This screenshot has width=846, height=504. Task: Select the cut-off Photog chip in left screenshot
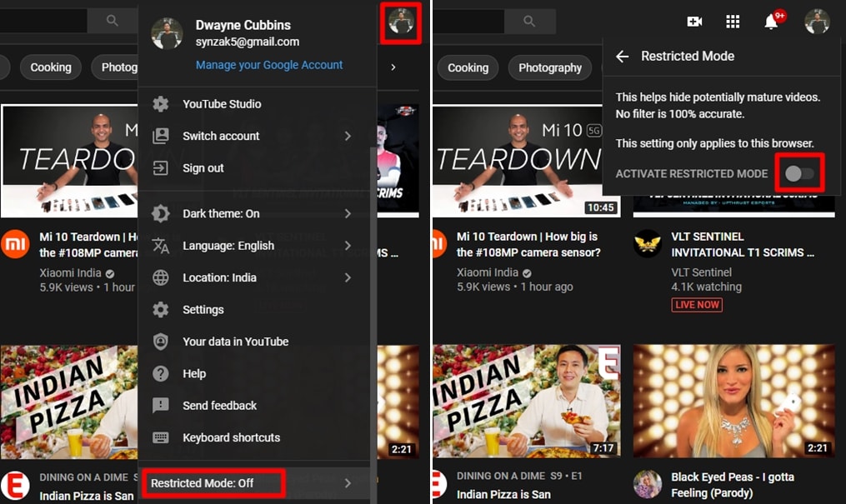[115, 67]
